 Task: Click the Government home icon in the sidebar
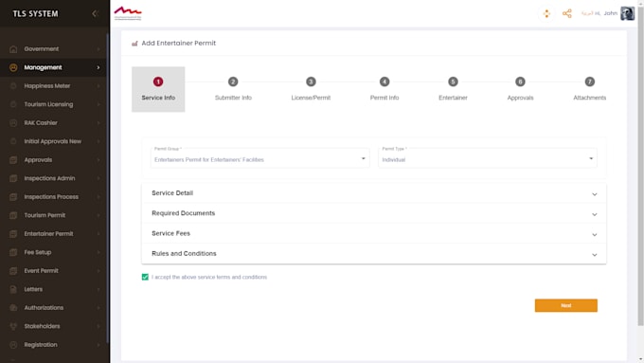13,49
